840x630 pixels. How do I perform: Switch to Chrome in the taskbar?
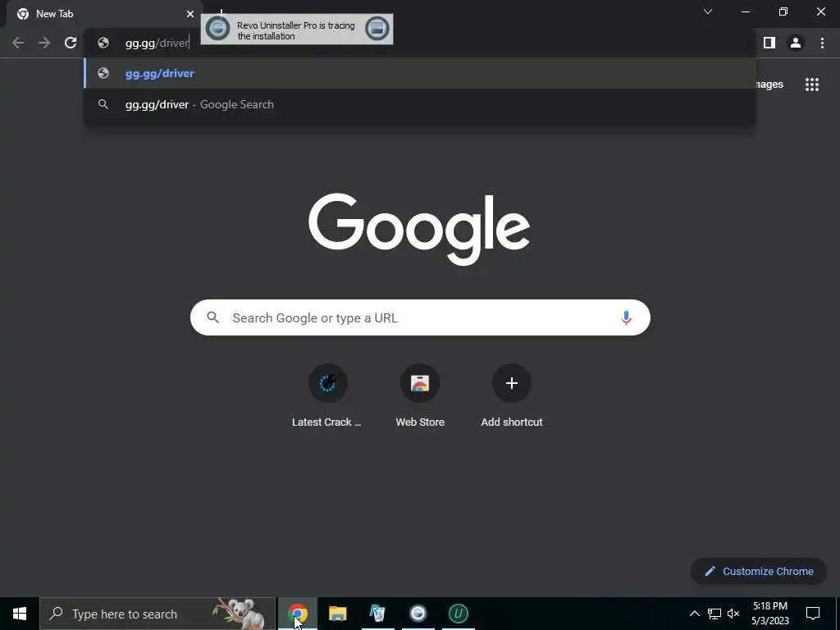pyautogui.click(x=297, y=614)
